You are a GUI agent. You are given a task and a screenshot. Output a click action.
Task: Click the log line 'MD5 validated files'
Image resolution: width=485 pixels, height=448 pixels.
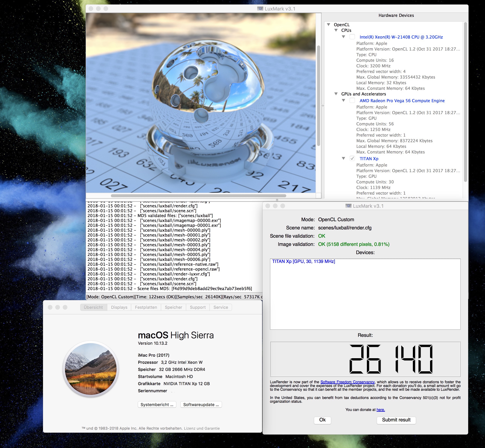(x=150, y=216)
